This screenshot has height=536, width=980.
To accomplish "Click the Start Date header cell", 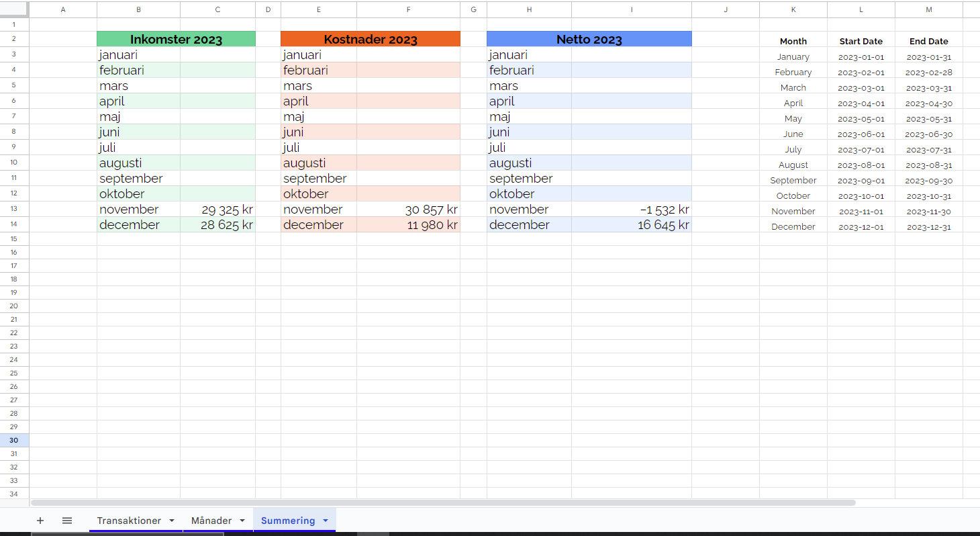I will point(861,41).
